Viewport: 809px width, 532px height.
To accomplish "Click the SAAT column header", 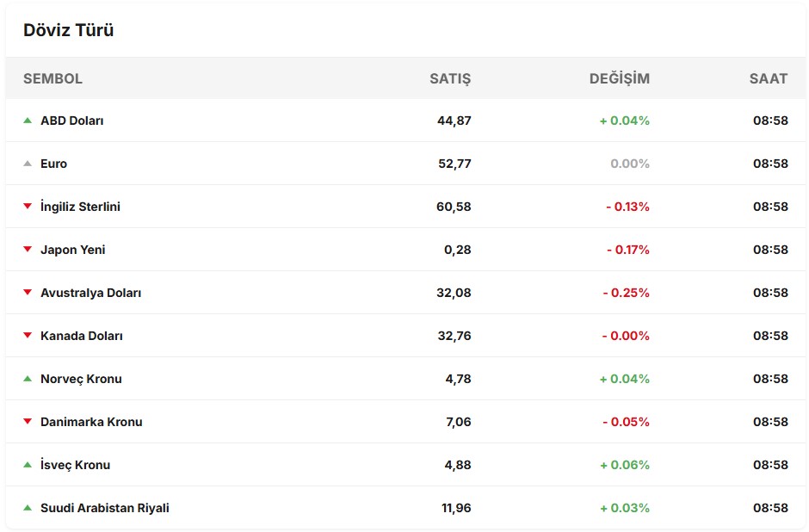I will coord(768,78).
